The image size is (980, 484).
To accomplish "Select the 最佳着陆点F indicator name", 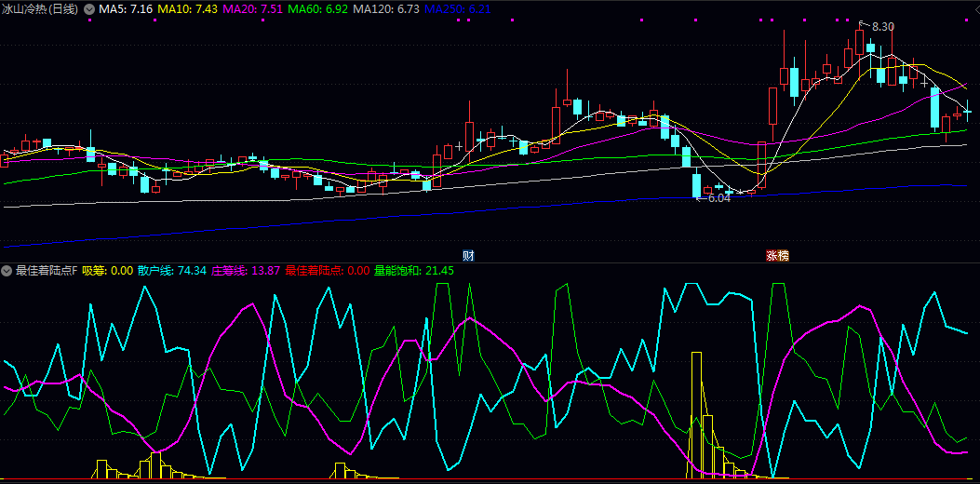I will point(46,271).
